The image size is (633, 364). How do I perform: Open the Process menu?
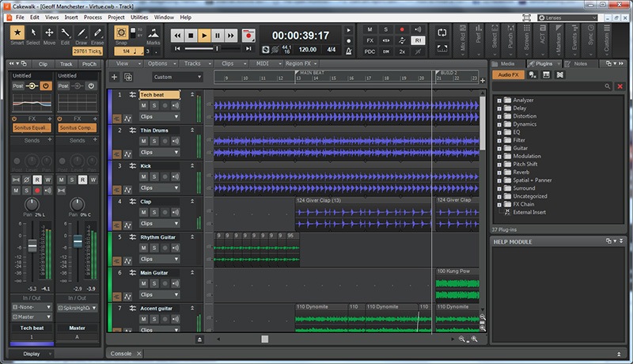(93, 17)
